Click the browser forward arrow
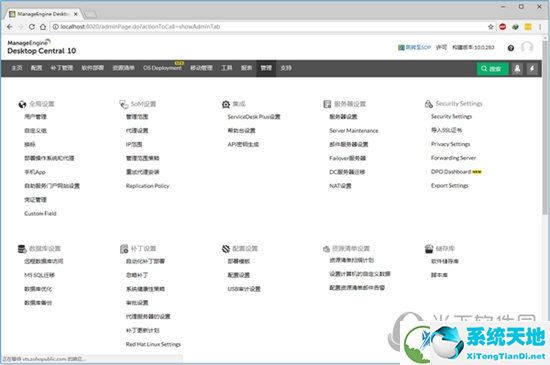Image resolution: width=550 pixels, height=365 pixels. 21,27
